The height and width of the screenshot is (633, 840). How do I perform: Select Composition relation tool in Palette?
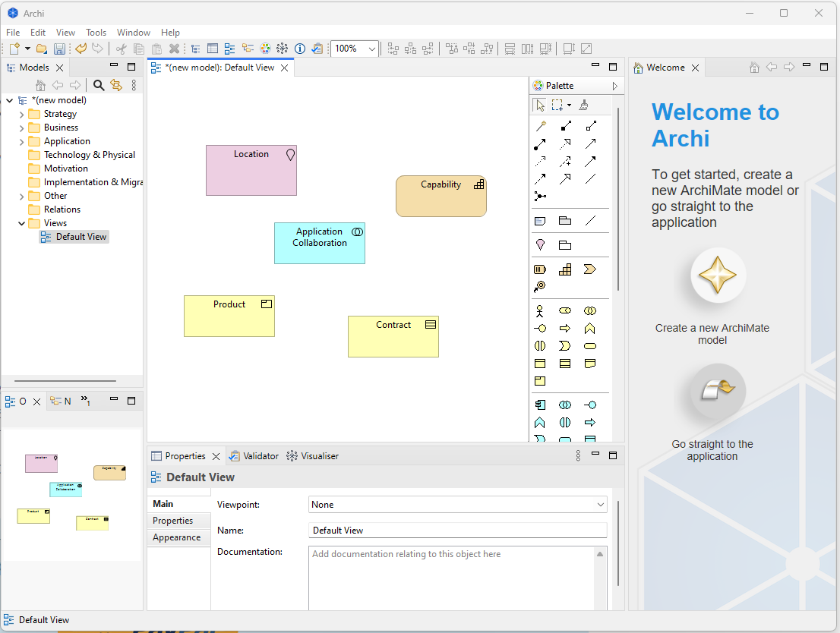point(566,127)
